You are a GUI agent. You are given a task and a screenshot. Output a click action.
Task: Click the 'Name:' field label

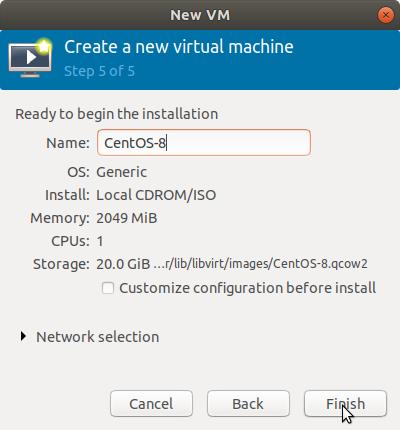click(x=68, y=143)
